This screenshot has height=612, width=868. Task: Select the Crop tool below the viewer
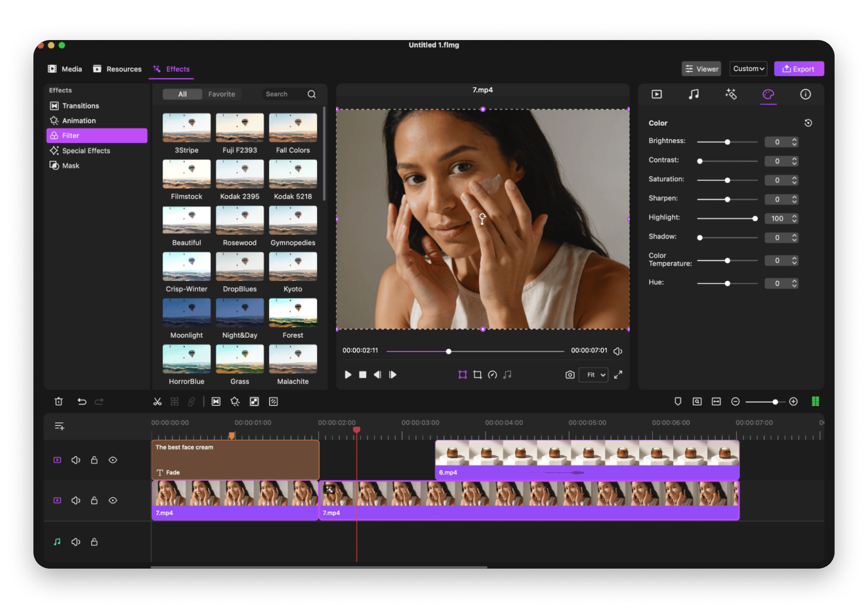click(x=477, y=374)
